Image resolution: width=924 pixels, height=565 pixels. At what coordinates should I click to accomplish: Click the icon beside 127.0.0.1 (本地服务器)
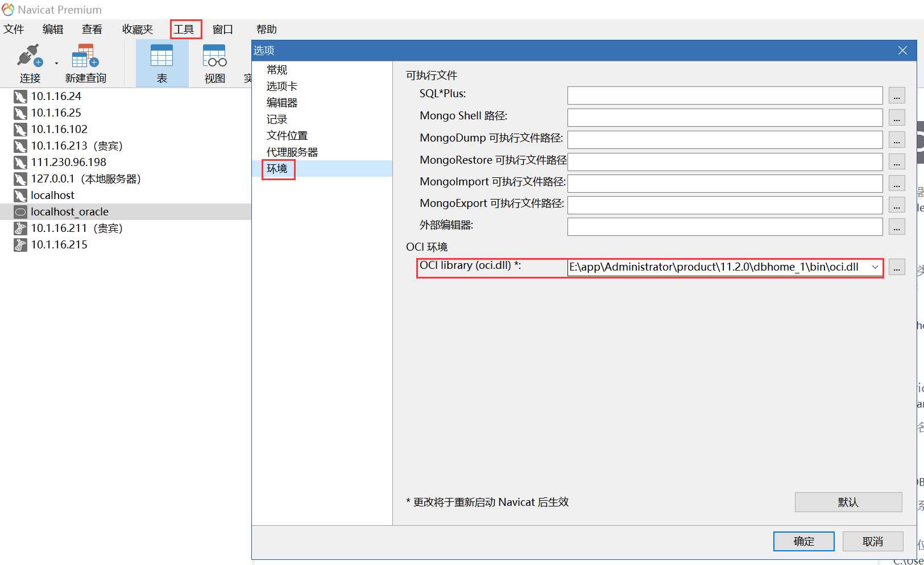(20, 179)
